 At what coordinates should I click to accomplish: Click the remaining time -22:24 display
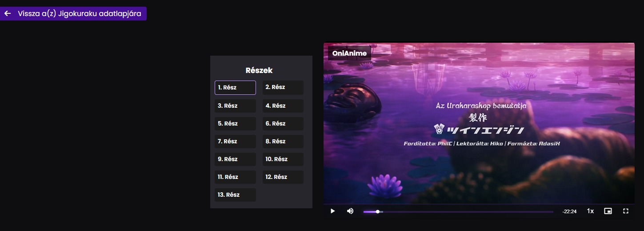[569, 211]
